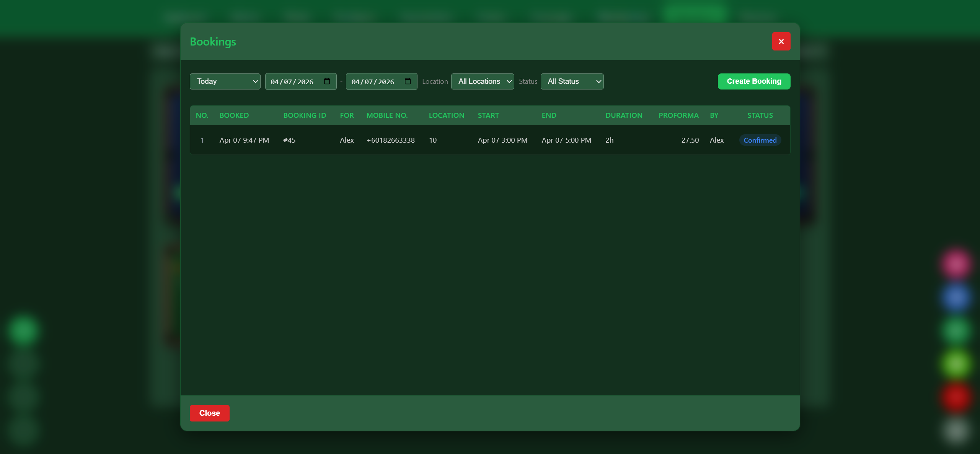Click the red X icon to dismiss Bookings

coord(781,41)
